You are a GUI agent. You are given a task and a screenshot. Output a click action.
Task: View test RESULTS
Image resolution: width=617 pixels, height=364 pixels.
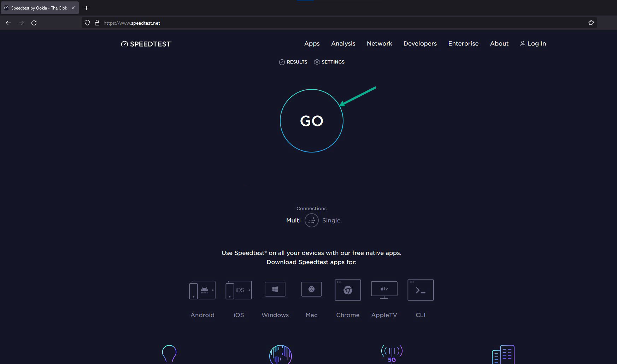(x=293, y=62)
